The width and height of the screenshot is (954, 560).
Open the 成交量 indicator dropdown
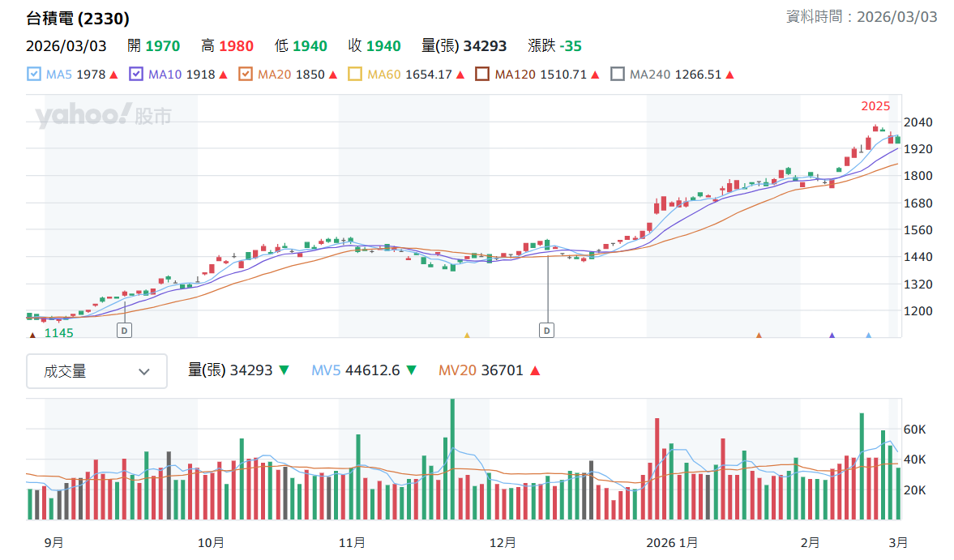click(96, 371)
